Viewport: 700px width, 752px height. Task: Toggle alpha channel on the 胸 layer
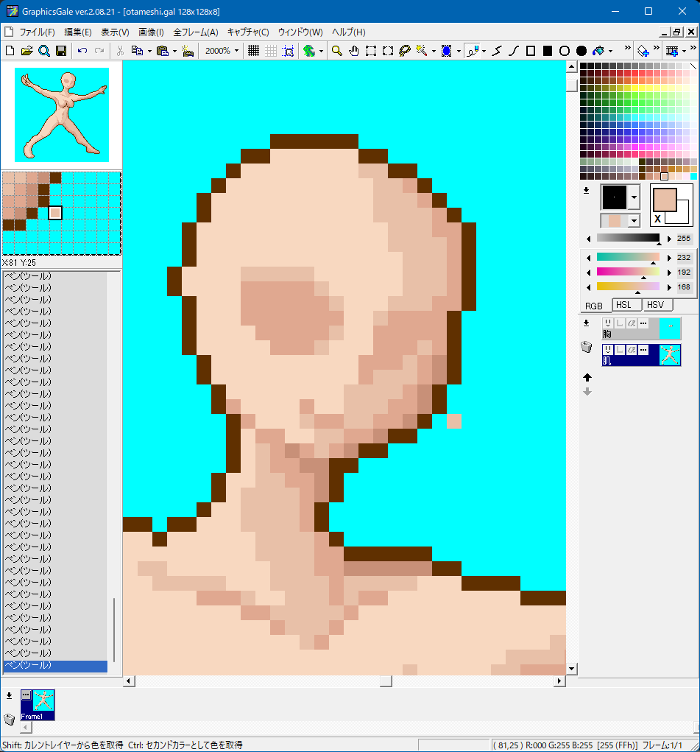point(632,323)
